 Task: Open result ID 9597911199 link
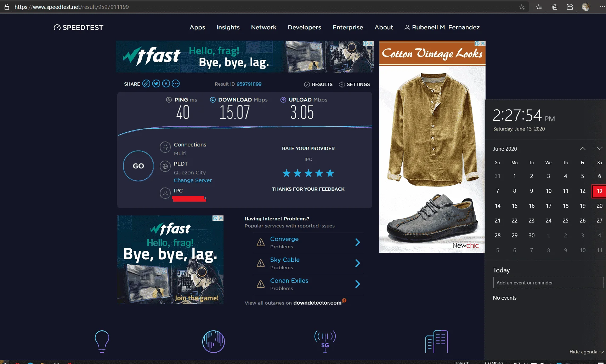tap(249, 84)
